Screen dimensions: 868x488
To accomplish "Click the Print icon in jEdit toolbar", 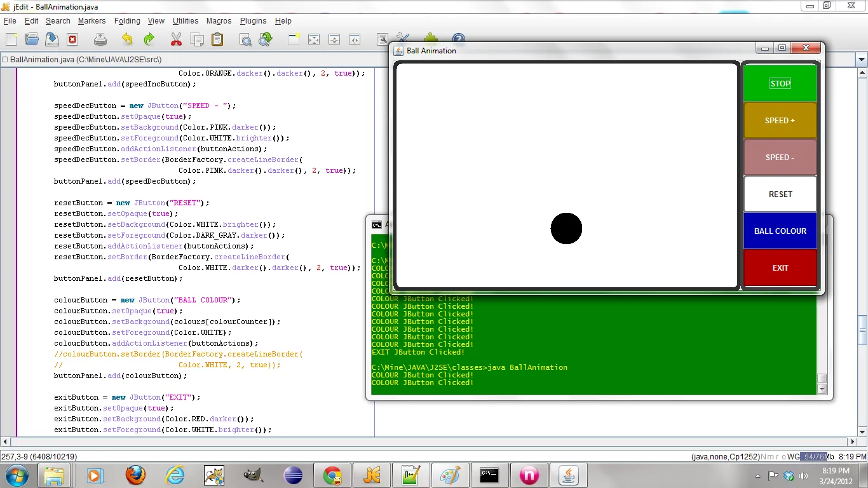I will point(100,39).
